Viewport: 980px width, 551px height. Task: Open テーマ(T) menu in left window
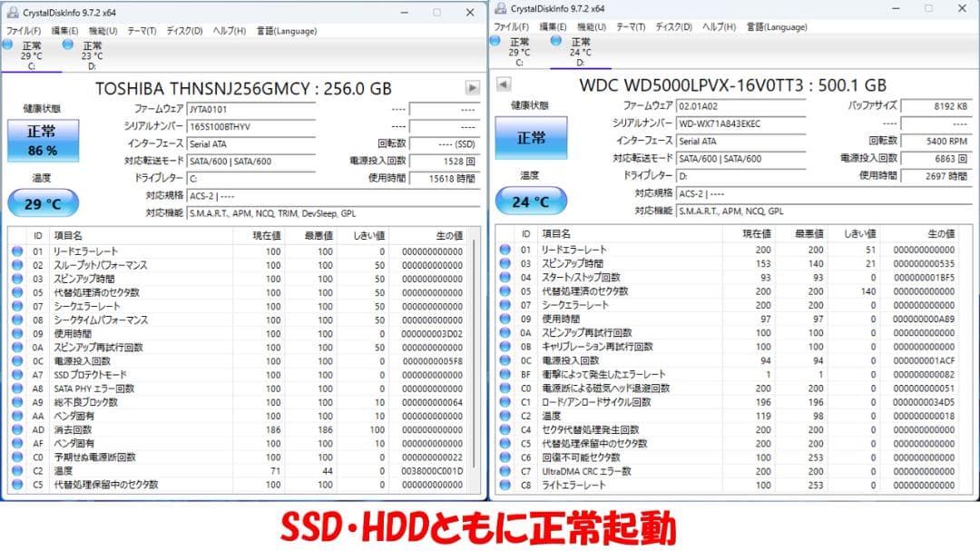(x=142, y=31)
